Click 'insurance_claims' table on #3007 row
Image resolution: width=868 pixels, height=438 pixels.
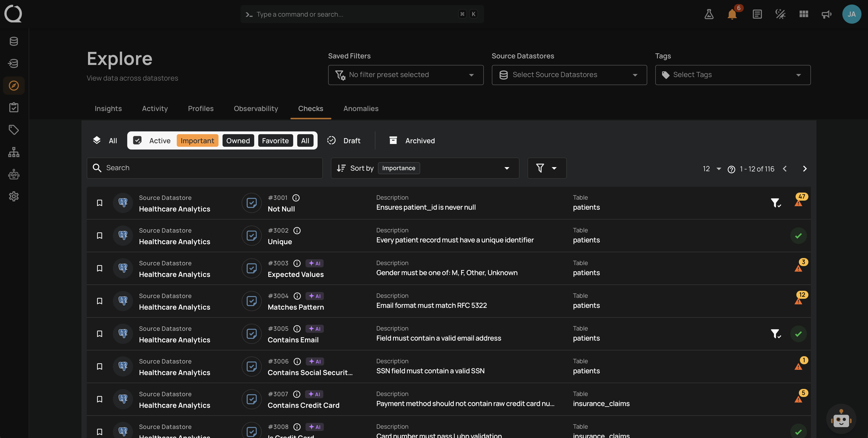[601, 404]
